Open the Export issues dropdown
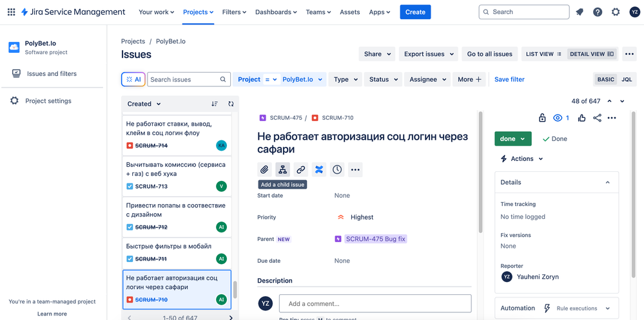The height and width of the screenshot is (320, 644). coord(429,53)
